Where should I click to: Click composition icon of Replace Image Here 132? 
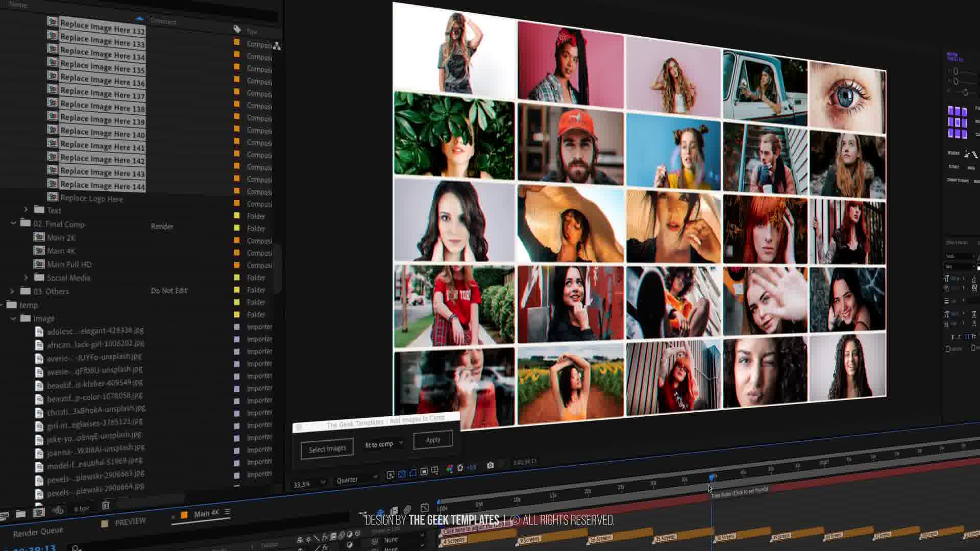tap(53, 22)
